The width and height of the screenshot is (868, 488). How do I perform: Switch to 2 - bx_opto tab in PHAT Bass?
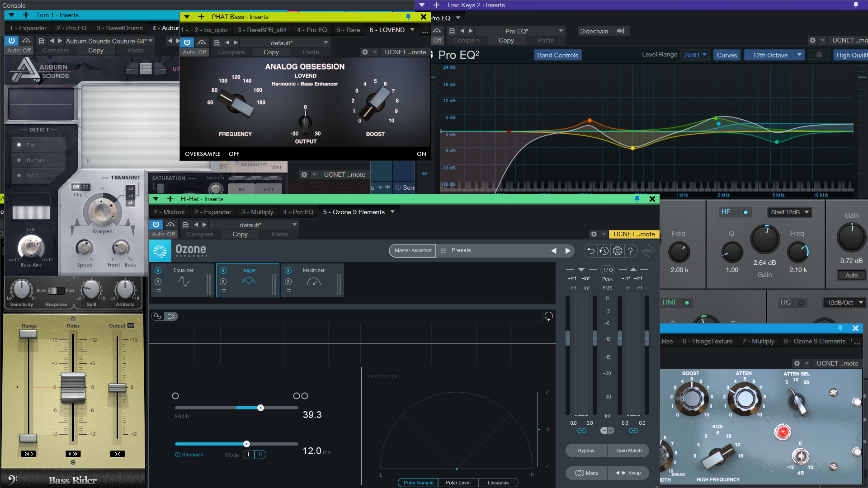point(211,30)
